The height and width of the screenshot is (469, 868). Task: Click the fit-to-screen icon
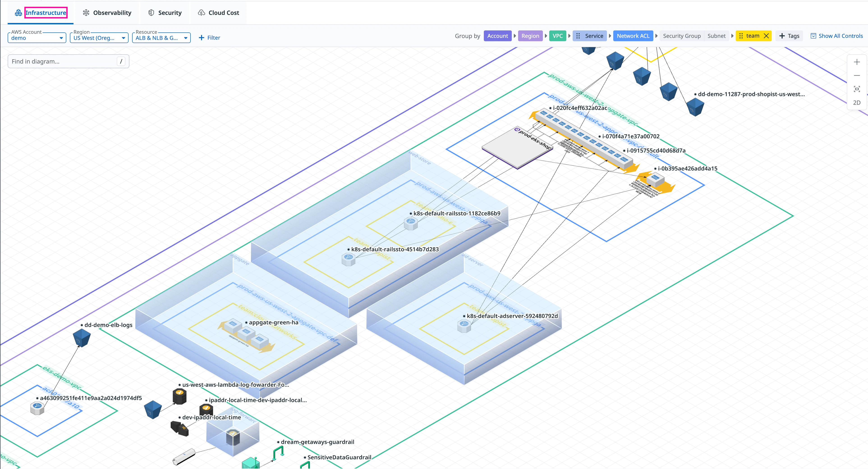(857, 89)
